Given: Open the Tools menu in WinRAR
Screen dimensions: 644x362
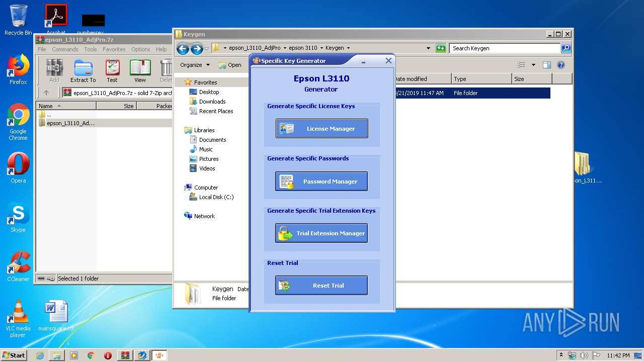Looking at the screenshot, I should [91, 49].
